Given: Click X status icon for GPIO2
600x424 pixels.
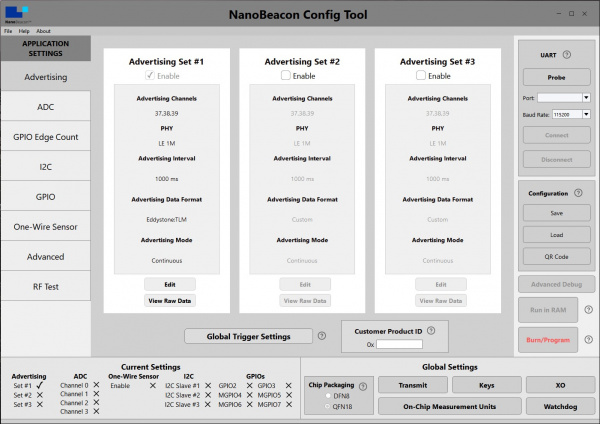Looking at the screenshot, I should tap(249, 385).
